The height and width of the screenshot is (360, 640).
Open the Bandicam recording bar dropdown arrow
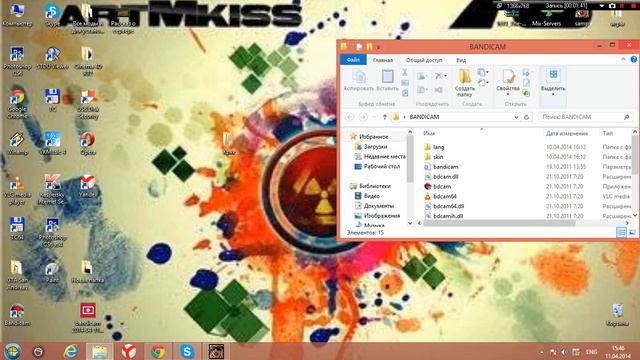pos(602,6)
